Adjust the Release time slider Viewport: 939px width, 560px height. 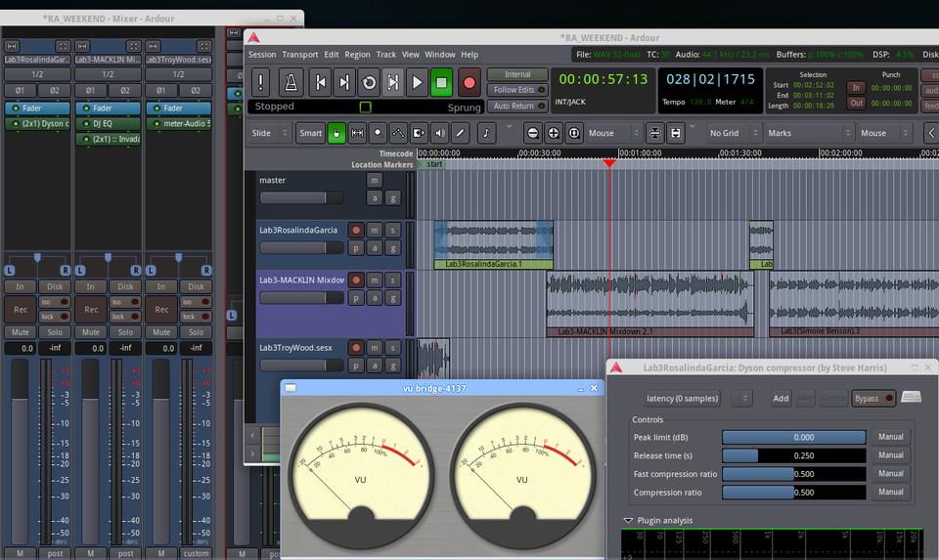[x=794, y=455]
